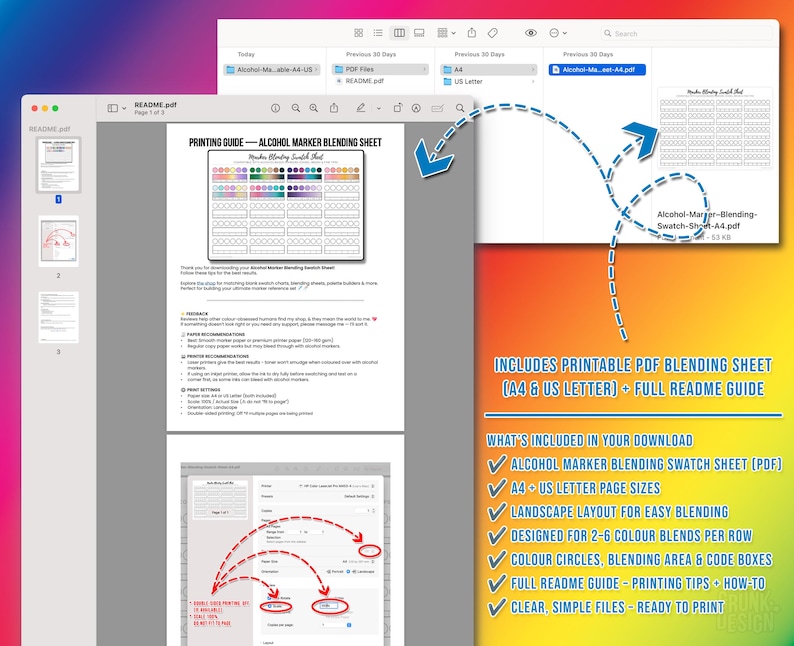Screen dimensions: 794x646
Task: Follow "the shop" link in the document
Action: tap(206, 283)
